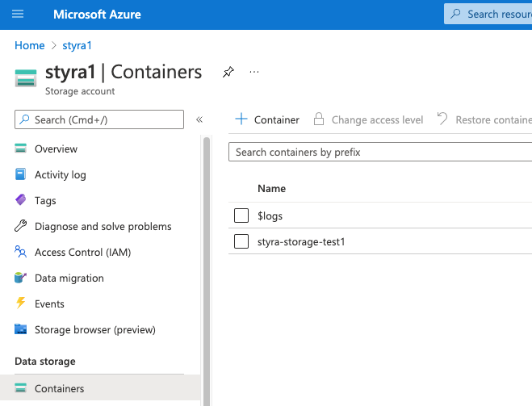Click the Data storage section heading
532x406 pixels.
pyautogui.click(x=45, y=362)
